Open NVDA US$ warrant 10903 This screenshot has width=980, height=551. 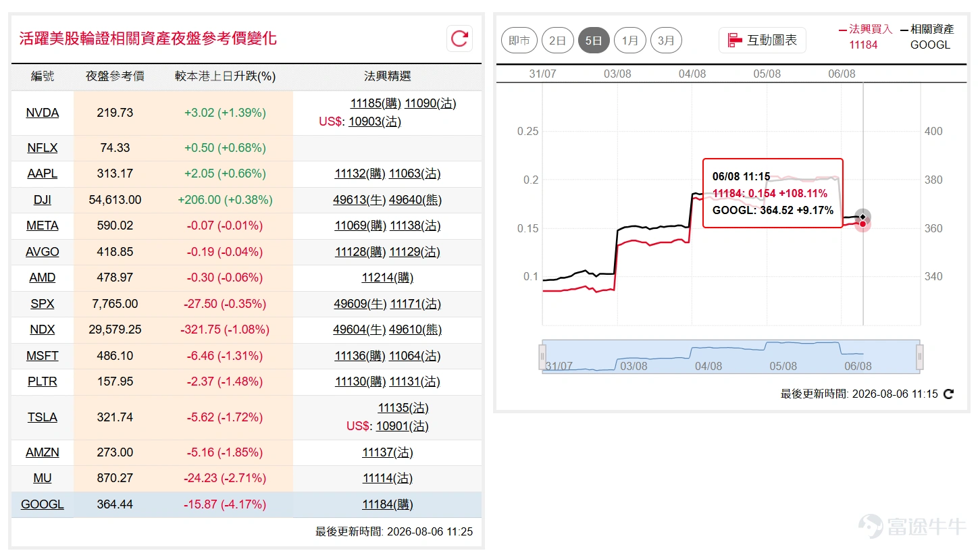(x=375, y=122)
